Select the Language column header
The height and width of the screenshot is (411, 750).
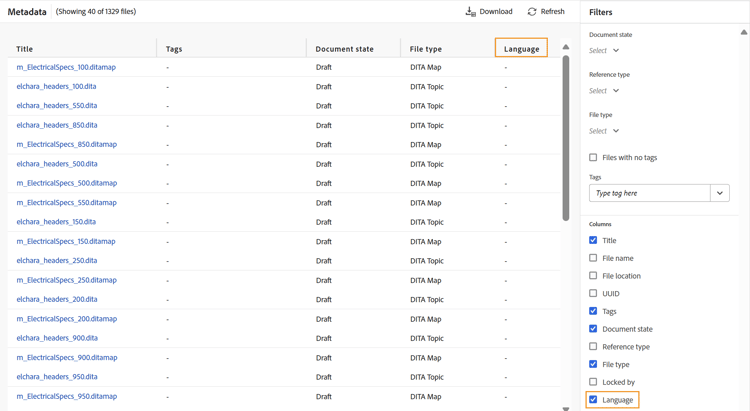[521, 49]
